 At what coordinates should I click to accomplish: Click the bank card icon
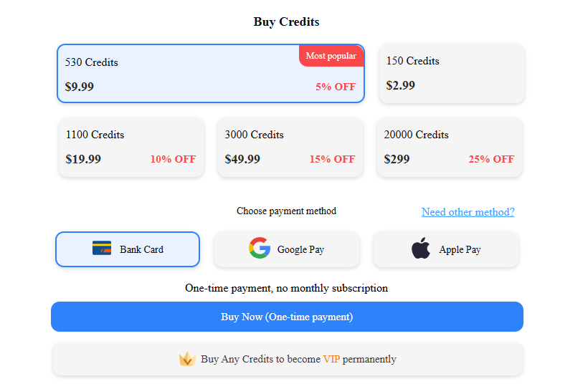pos(102,248)
